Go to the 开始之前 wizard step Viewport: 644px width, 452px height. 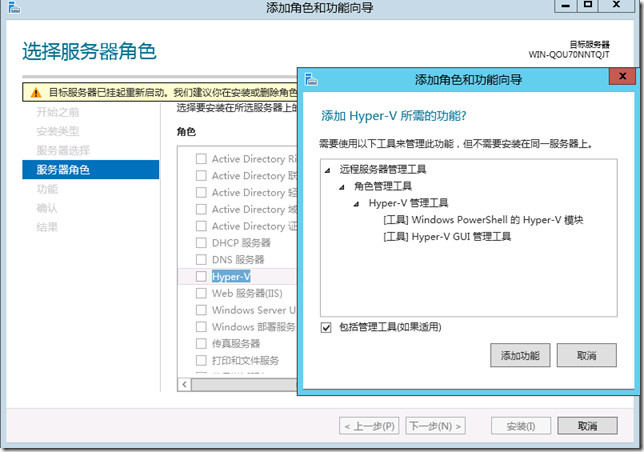[58, 112]
